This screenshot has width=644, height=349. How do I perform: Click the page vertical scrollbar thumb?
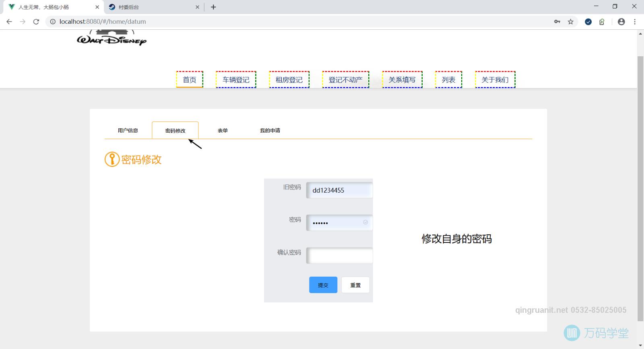tap(640, 189)
